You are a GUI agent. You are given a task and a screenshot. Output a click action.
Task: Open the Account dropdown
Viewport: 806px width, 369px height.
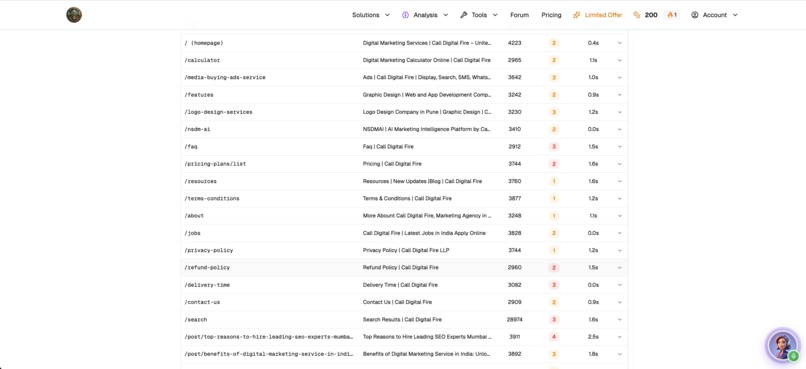715,15
